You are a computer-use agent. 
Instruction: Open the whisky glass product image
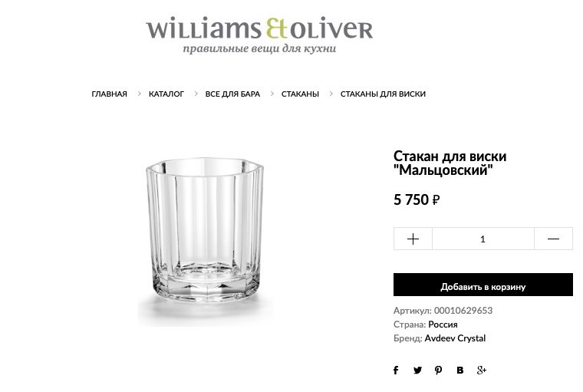tap(205, 242)
